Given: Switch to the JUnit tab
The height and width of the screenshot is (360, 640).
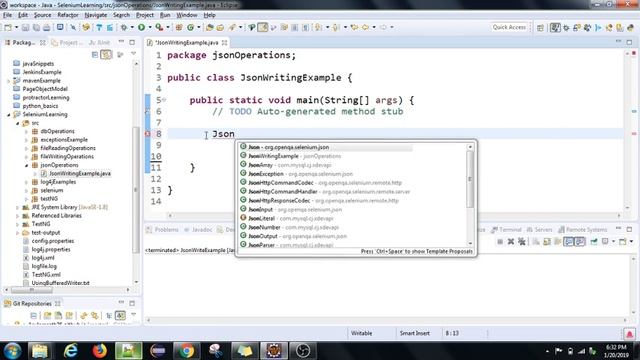Looking at the screenshot, I should point(99,42).
